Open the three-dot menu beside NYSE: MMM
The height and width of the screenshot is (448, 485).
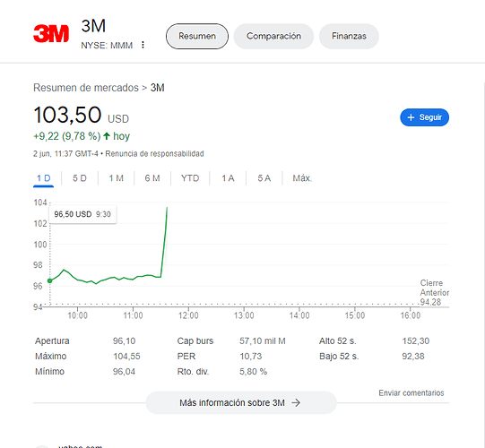click(x=143, y=45)
